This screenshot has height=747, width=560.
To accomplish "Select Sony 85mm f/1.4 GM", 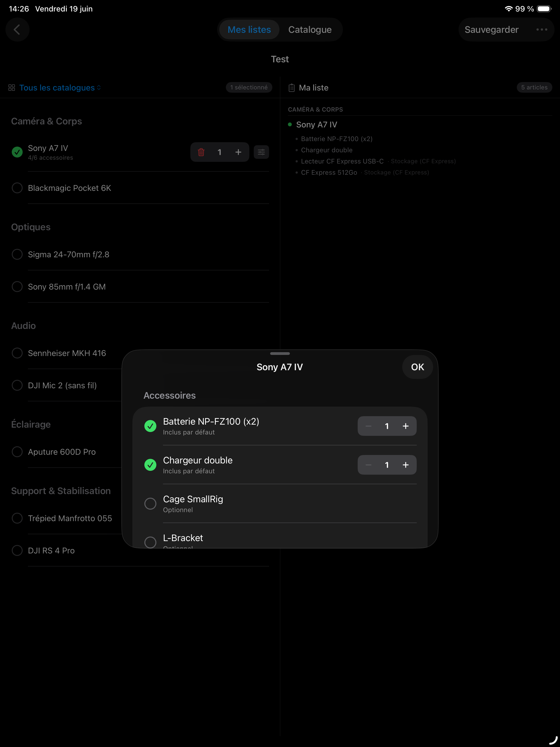I will coord(17,287).
